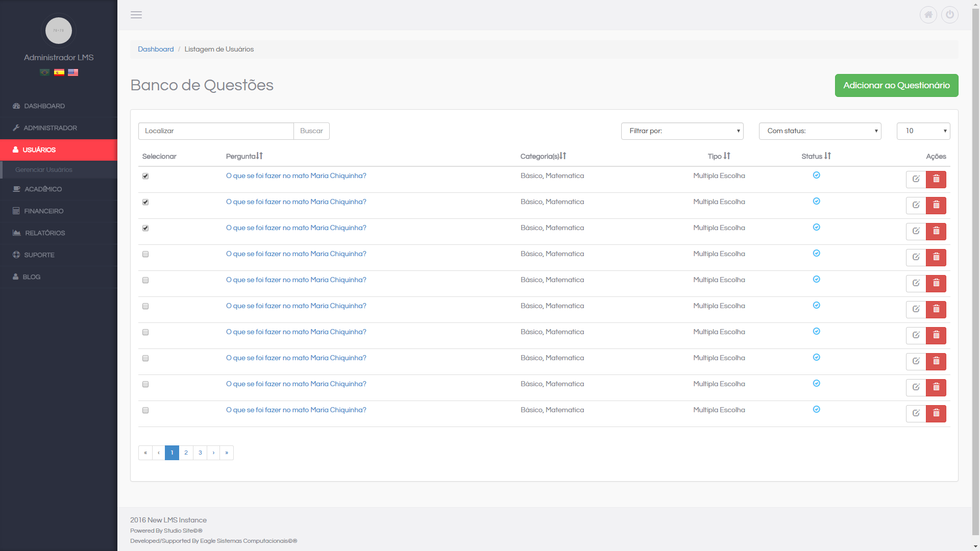Check the ninth row checkbox
The width and height of the screenshot is (980, 551).
pyautogui.click(x=145, y=384)
